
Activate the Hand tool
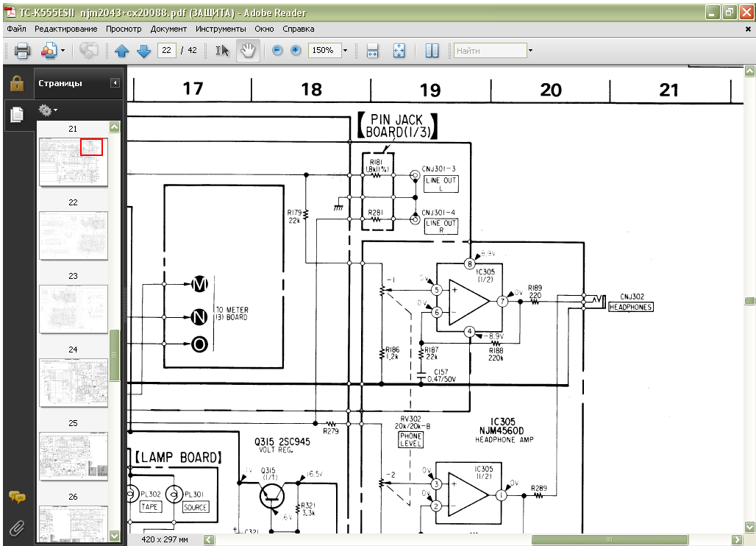click(x=248, y=50)
